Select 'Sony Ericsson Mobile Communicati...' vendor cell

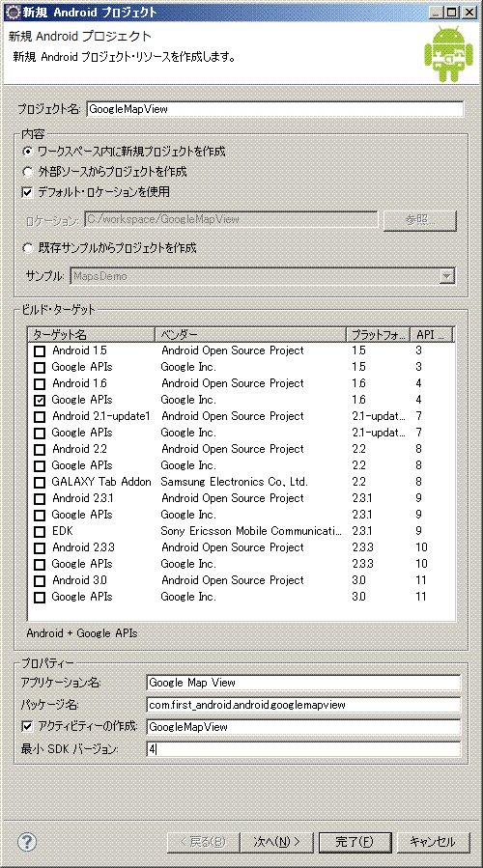click(251, 531)
